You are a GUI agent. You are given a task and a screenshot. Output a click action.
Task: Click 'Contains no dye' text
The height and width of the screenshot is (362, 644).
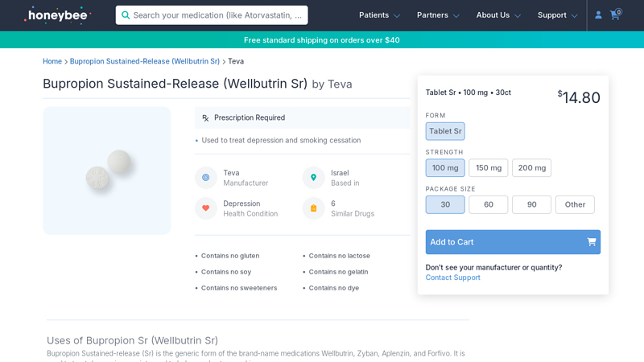point(334,288)
